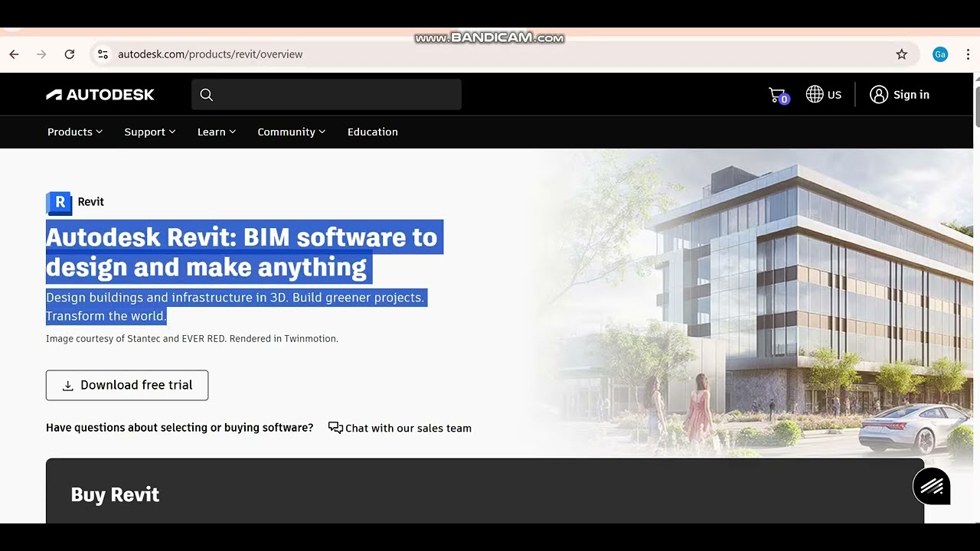The image size is (980, 551).
Task: Open the floating assistant chat button
Action: pos(932,486)
